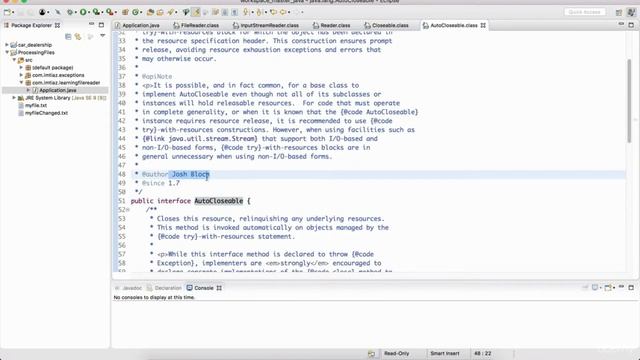
Task: Click the Read-Only status bar entry
Action: (x=396, y=353)
